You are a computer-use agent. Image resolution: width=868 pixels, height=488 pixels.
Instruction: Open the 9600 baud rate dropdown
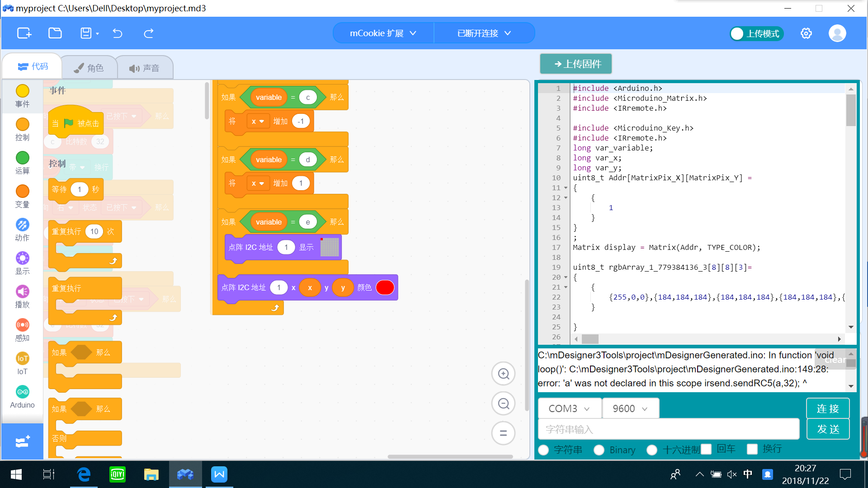(630, 408)
